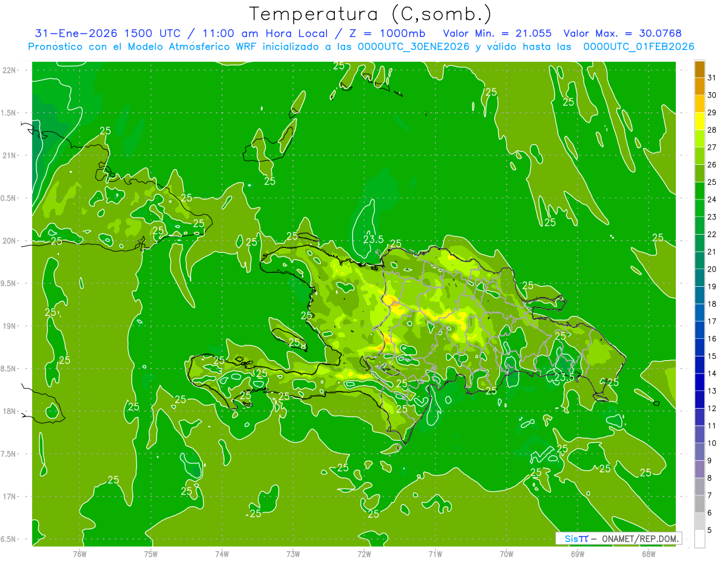Select the '20N' latitude axis label
This screenshot has width=728, height=562.
(x=8, y=241)
